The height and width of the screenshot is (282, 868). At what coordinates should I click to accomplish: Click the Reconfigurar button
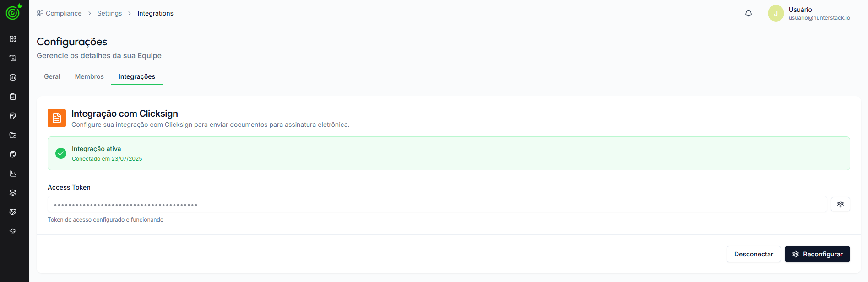817,254
